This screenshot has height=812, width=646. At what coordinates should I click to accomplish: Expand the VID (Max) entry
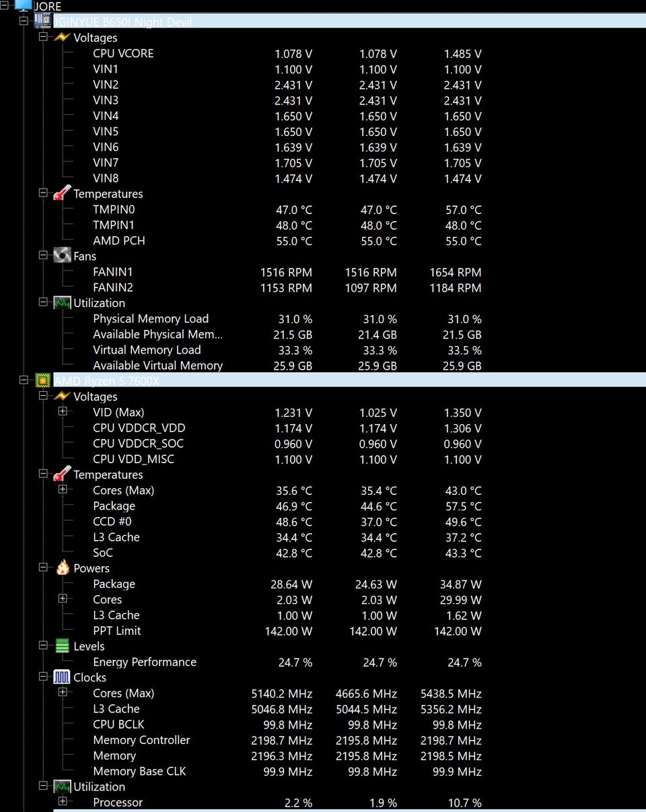pos(63,411)
